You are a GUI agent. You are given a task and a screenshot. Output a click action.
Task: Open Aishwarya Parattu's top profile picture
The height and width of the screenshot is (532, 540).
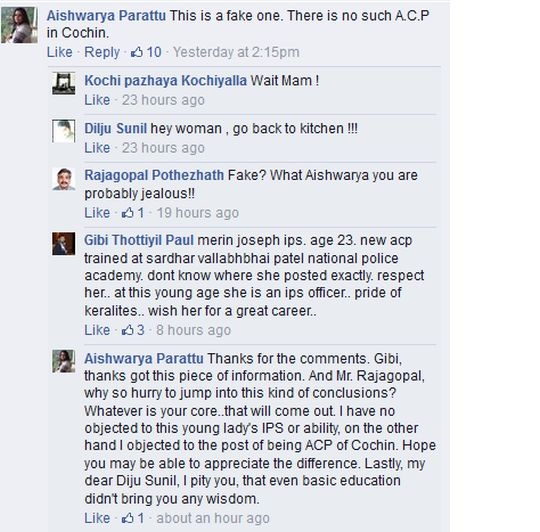[19, 25]
